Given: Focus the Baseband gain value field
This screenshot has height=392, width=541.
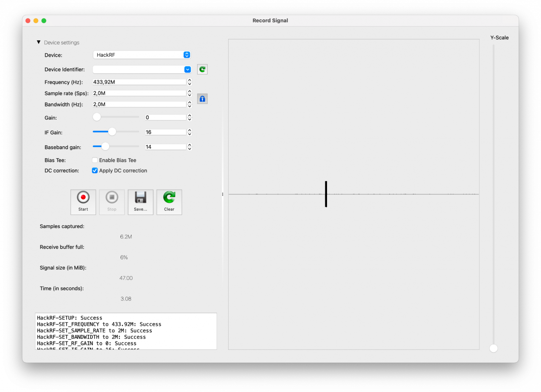Looking at the screenshot, I should pos(166,147).
